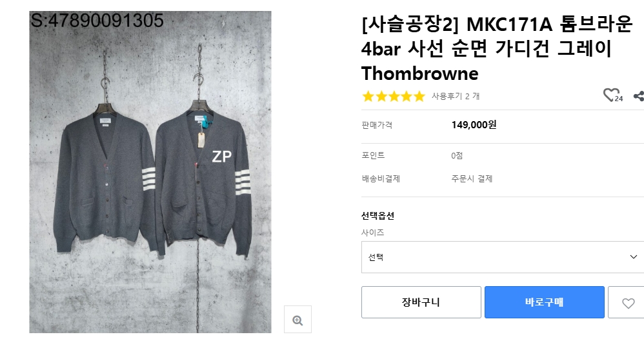Viewport: 644px width, 357px height.
Task: Click the 판매가격 label
Action: click(x=377, y=125)
